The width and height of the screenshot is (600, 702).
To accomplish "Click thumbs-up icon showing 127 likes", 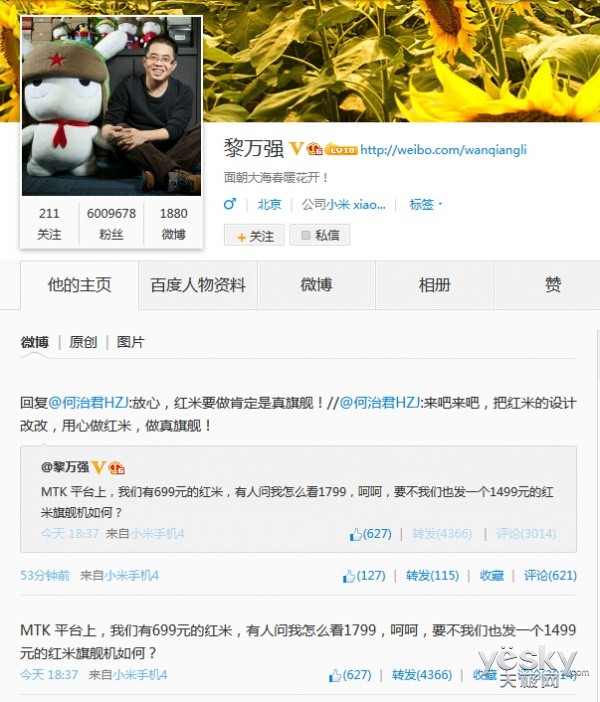I will click(x=349, y=576).
